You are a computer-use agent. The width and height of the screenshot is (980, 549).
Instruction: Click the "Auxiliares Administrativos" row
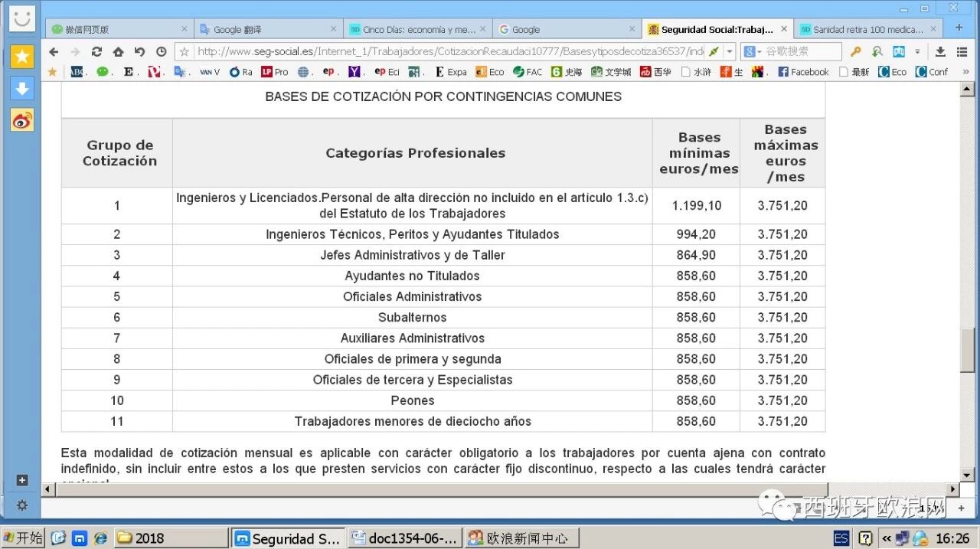tap(443, 338)
